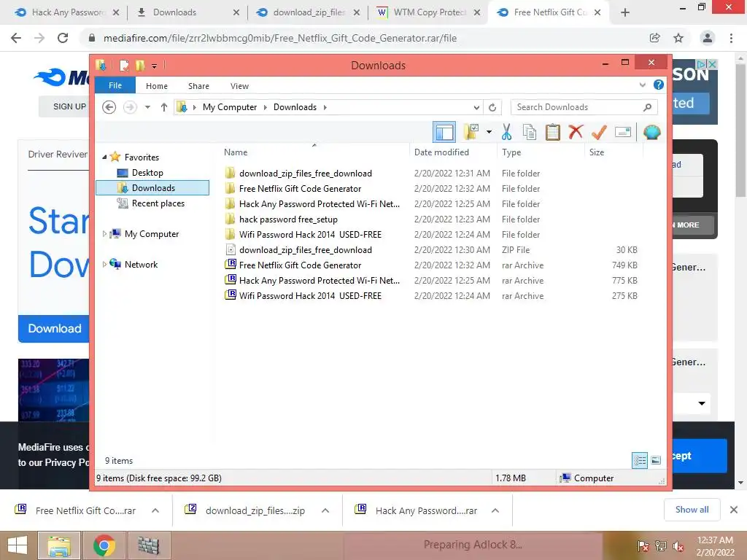Open options for Free Netflix Gift Co rar download
The height and width of the screenshot is (560, 747).
pos(155,510)
